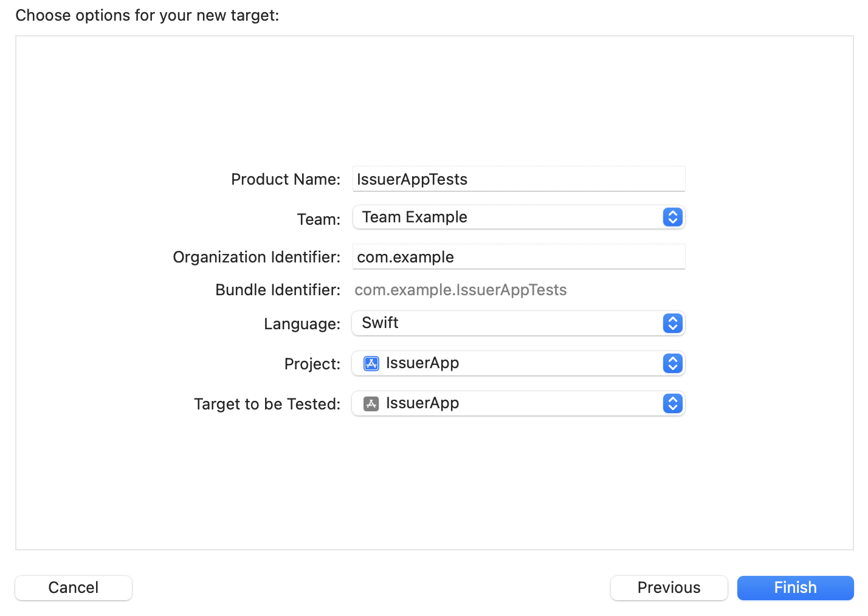This screenshot has width=868, height=616.
Task: Click the 'Target to be Tested:' label
Action: coord(267,404)
